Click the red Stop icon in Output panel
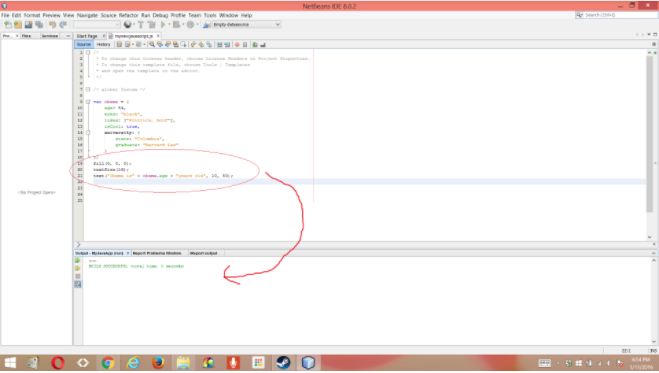 coord(78,276)
